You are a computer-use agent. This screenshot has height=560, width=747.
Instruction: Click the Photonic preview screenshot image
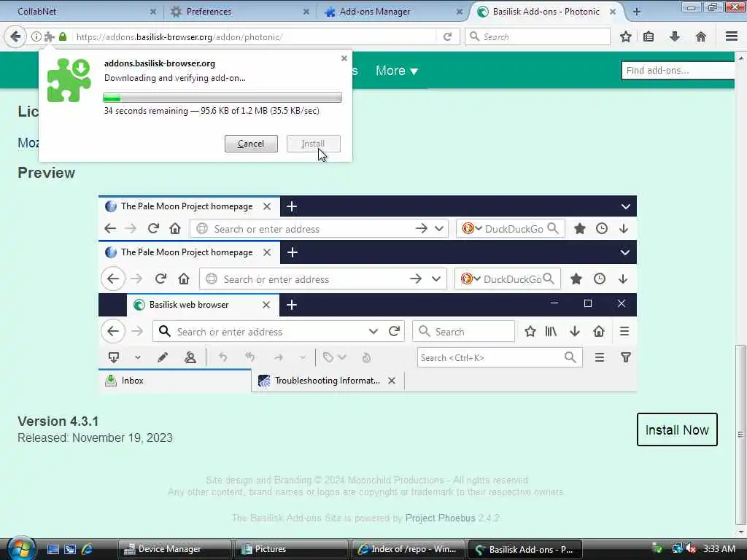pos(368,294)
